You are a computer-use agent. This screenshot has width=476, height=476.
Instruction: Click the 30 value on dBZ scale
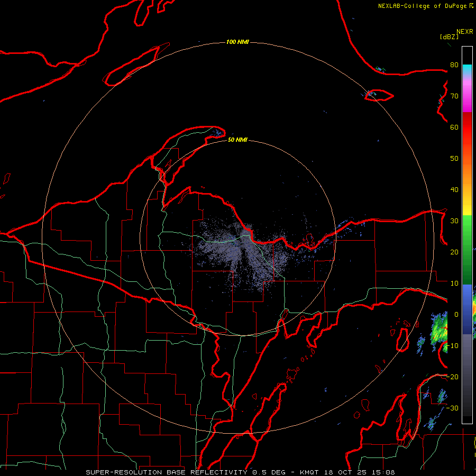(x=454, y=221)
